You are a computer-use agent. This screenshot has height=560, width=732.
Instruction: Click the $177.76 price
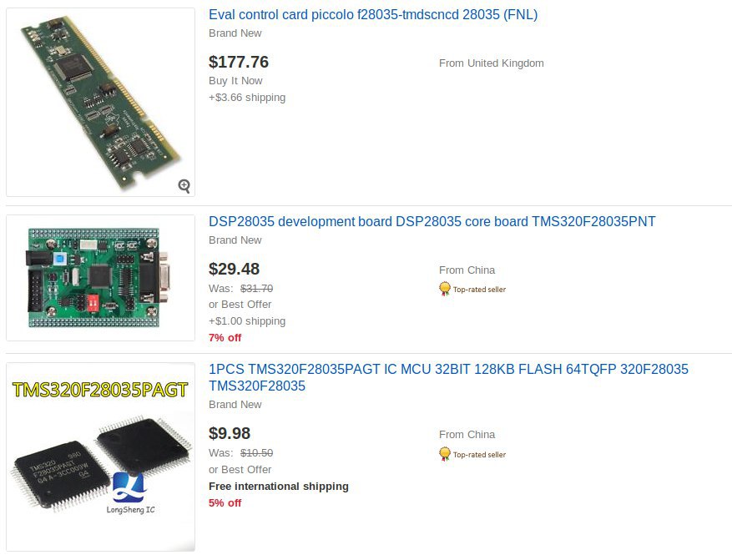[239, 62]
